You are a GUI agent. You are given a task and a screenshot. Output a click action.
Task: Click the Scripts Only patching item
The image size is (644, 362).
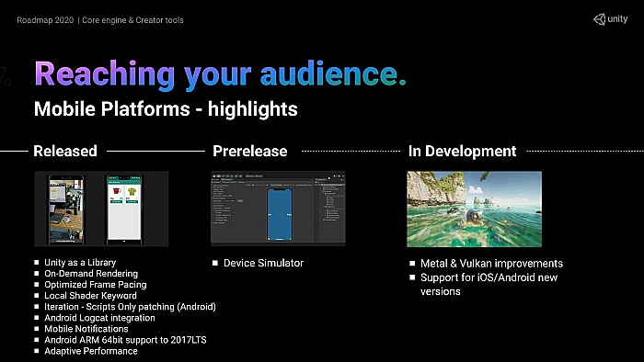[x=130, y=307]
